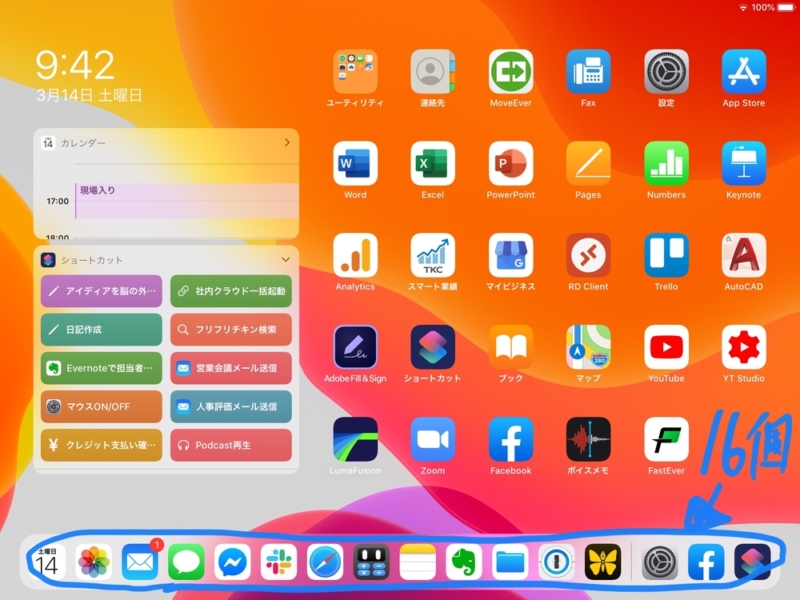Open Slack from the dock
The height and width of the screenshot is (600, 800).
tap(279, 562)
